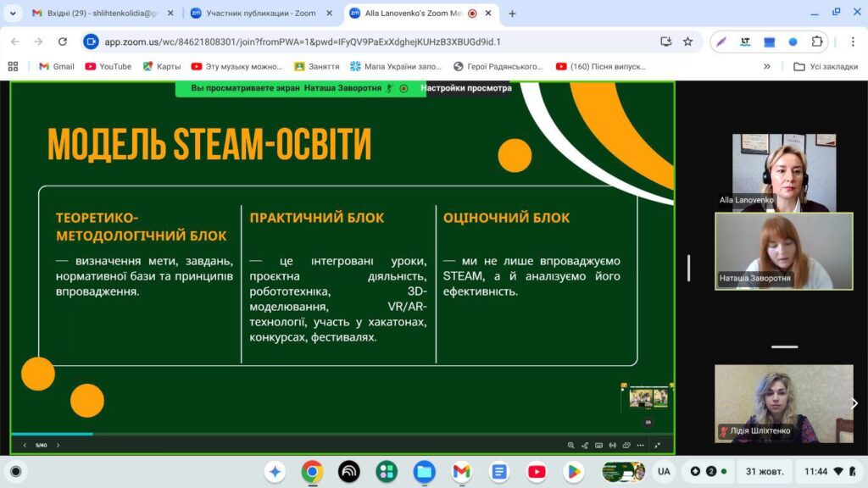Viewport: 868px width, 488px height.
Task: Bookmark this page with the star icon
Action: tap(687, 42)
